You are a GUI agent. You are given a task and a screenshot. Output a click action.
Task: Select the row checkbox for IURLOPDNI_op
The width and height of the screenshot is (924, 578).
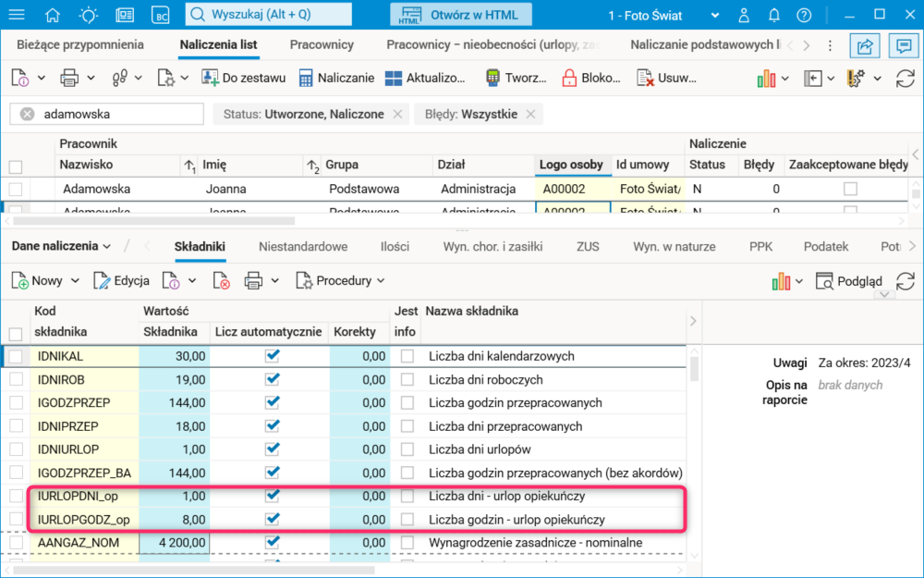[x=16, y=496]
